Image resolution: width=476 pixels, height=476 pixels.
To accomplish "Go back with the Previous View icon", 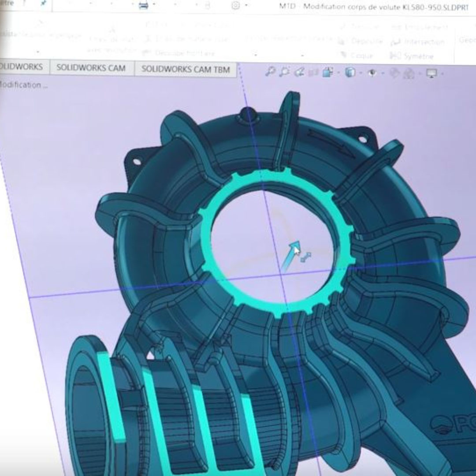I will click(x=300, y=72).
